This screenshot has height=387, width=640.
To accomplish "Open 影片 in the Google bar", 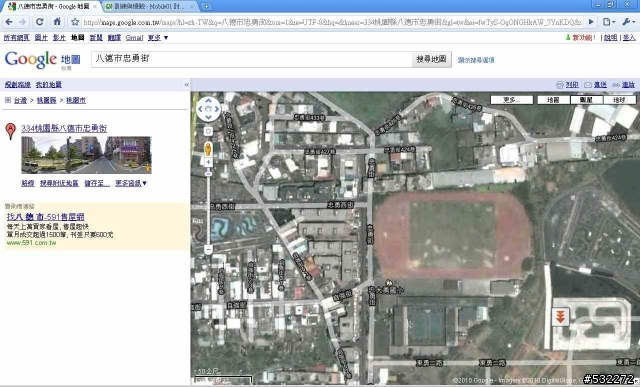I will 59,38.
